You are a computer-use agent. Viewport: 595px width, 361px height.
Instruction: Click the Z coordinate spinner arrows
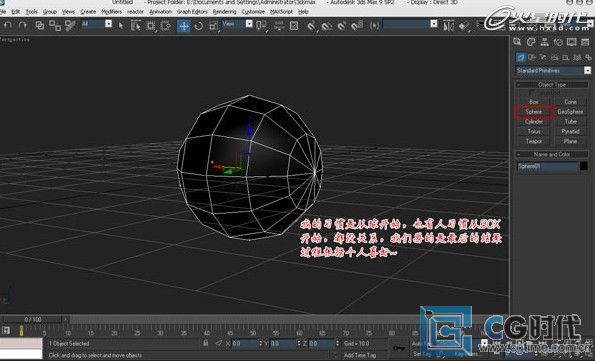pyautogui.click(x=337, y=343)
